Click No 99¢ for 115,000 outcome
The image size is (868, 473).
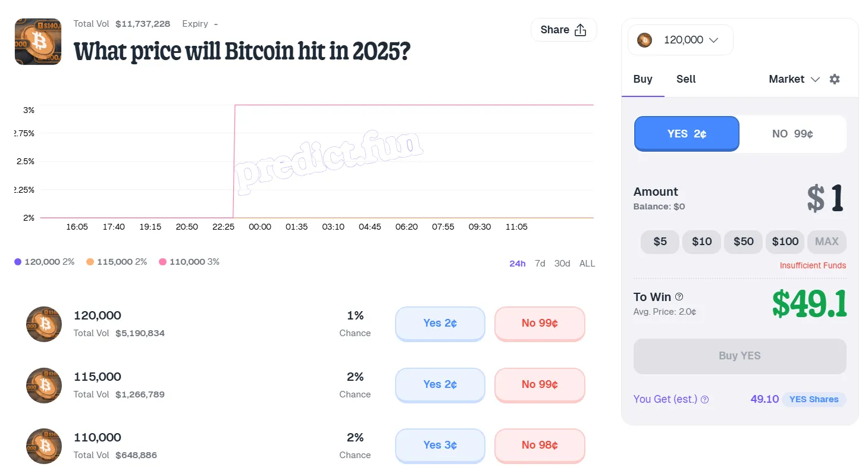tap(540, 384)
